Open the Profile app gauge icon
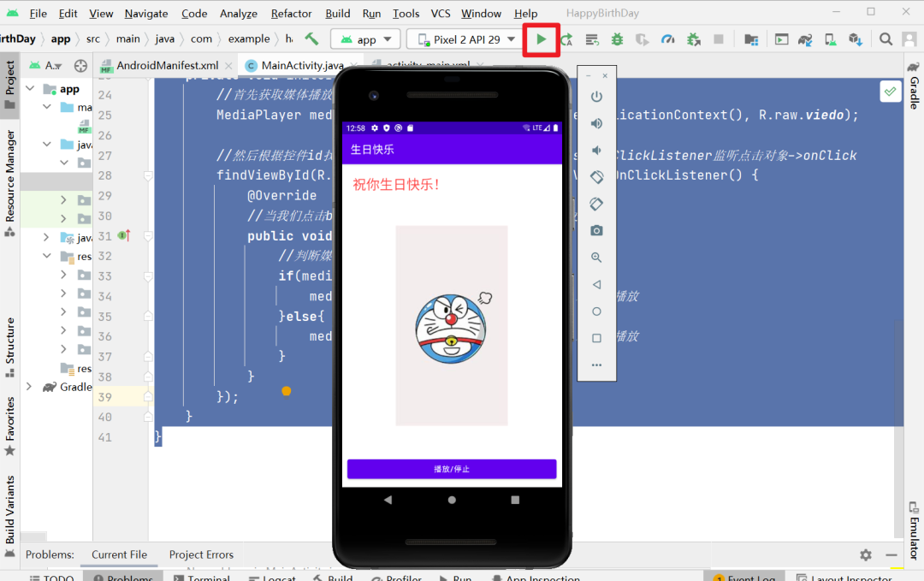The width and height of the screenshot is (924, 581). [667, 39]
